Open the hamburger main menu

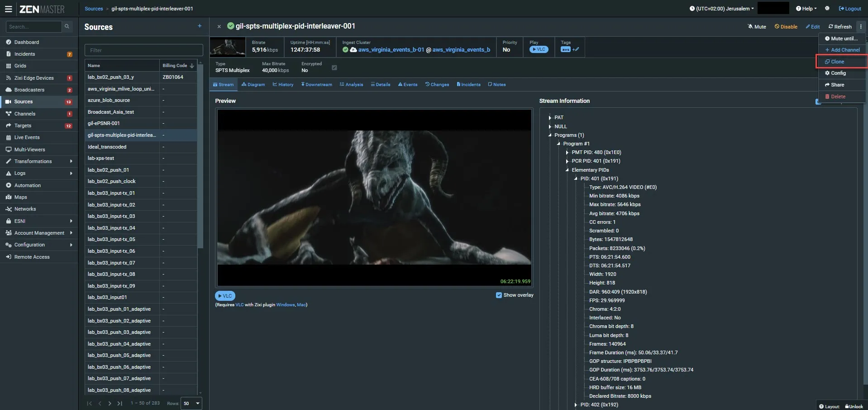click(8, 9)
